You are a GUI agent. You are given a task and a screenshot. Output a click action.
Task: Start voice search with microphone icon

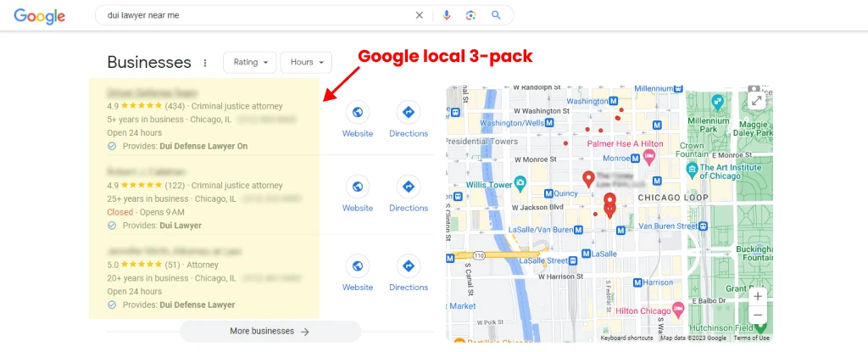tap(447, 15)
